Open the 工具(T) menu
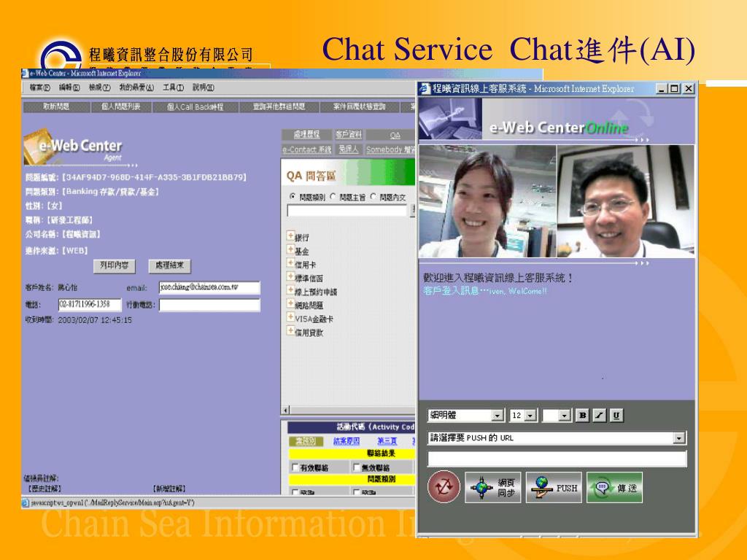The width and height of the screenshot is (747, 560). coord(173,87)
